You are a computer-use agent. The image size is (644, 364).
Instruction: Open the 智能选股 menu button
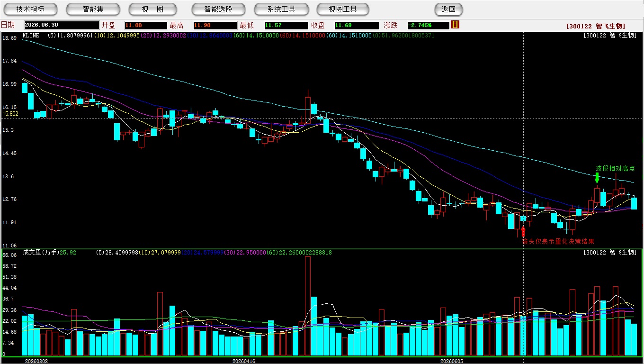[x=218, y=9]
